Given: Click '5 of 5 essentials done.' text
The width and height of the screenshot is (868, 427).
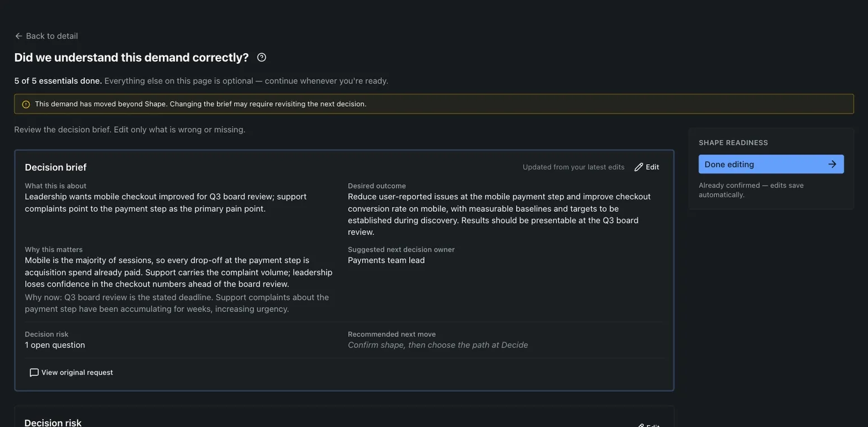Looking at the screenshot, I should (58, 81).
